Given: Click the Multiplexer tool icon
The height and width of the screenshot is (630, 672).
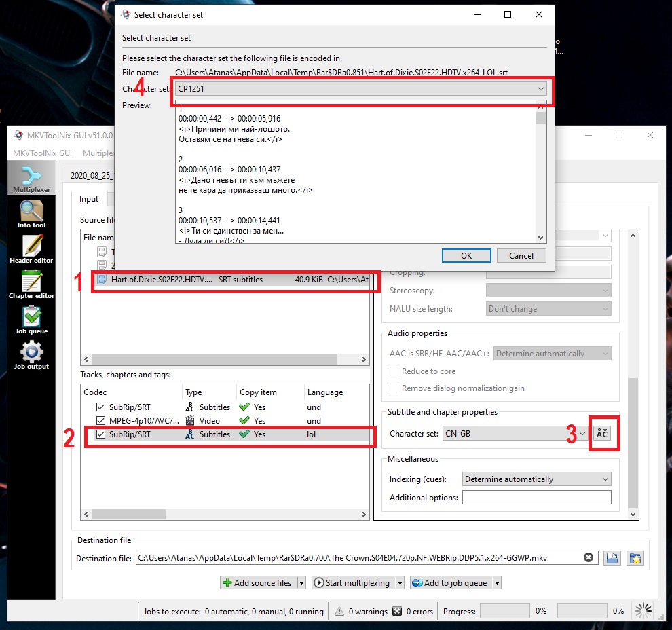Looking at the screenshot, I should pos(31,179).
